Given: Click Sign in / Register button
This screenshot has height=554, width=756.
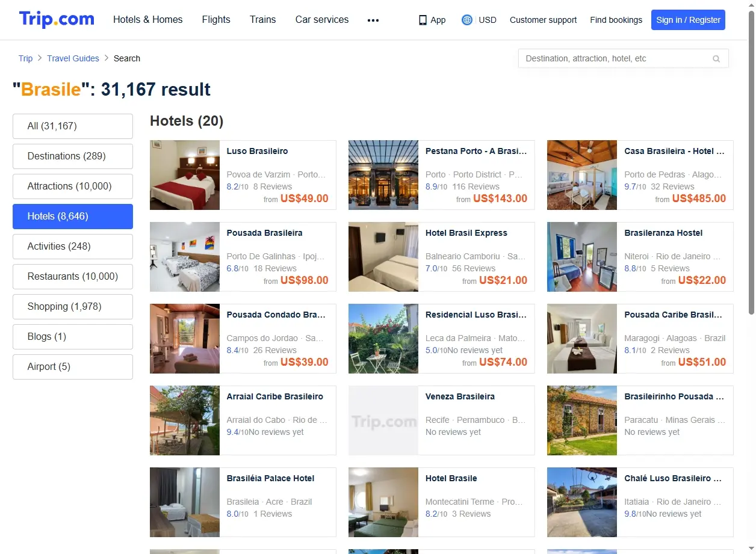Looking at the screenshot, I should tap(688, 20).
